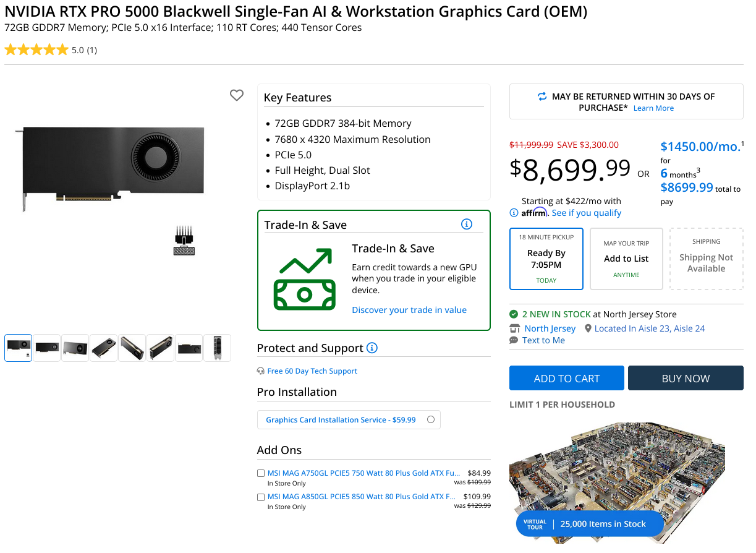Select the last bracket-view product thumbnail

tap(218, 348)
